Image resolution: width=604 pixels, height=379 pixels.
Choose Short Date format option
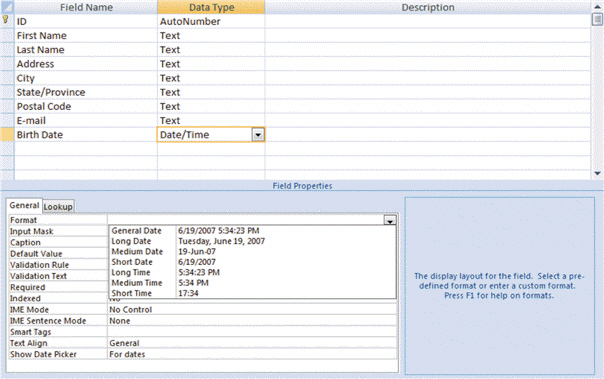click(253, 262)
